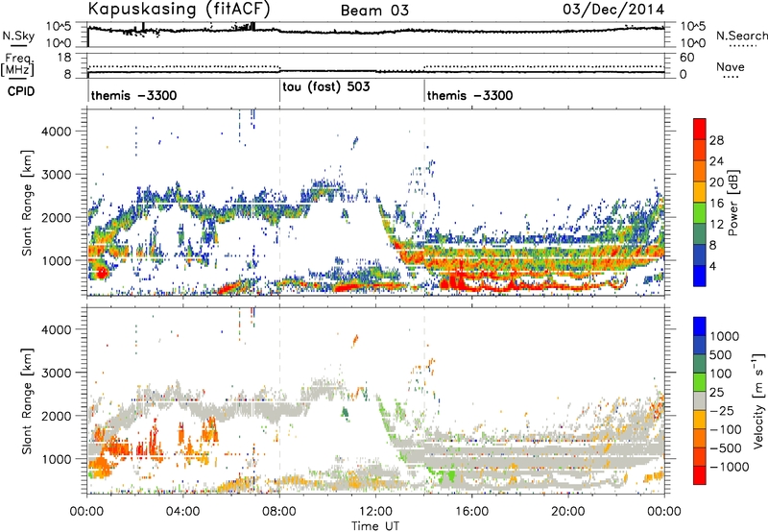This screenshot has width=768, height=532.
Task: Click the blue top segment of Velocity color bar
Action: tap(700, 326)
